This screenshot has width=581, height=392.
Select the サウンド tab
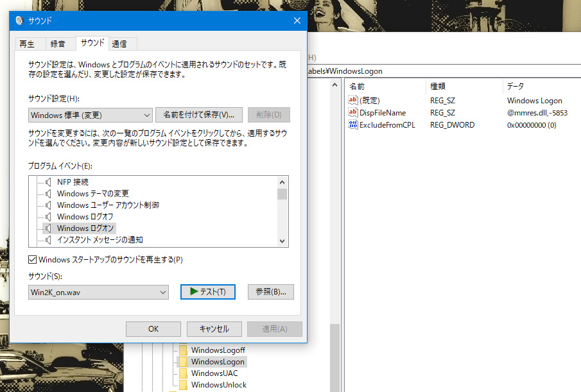coord(92,43)
